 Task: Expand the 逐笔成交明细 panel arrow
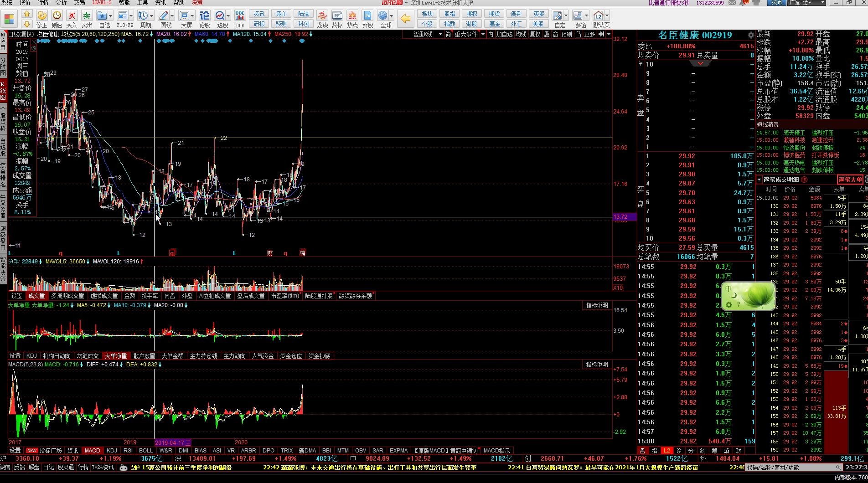pos(759,180)
